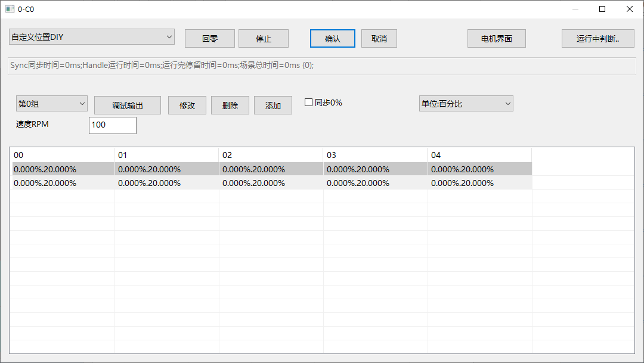Select second row cell under column 02
The height and width of the screenshot is (363, 644).
271,183
